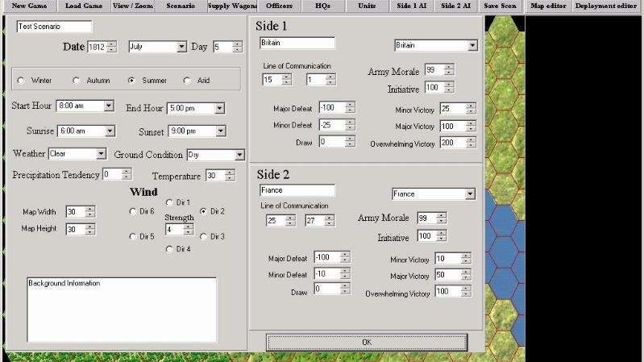Screen dimensions: 644x362
Task: Click the HQs toolbar button
Action: click(x=323, y=6)
